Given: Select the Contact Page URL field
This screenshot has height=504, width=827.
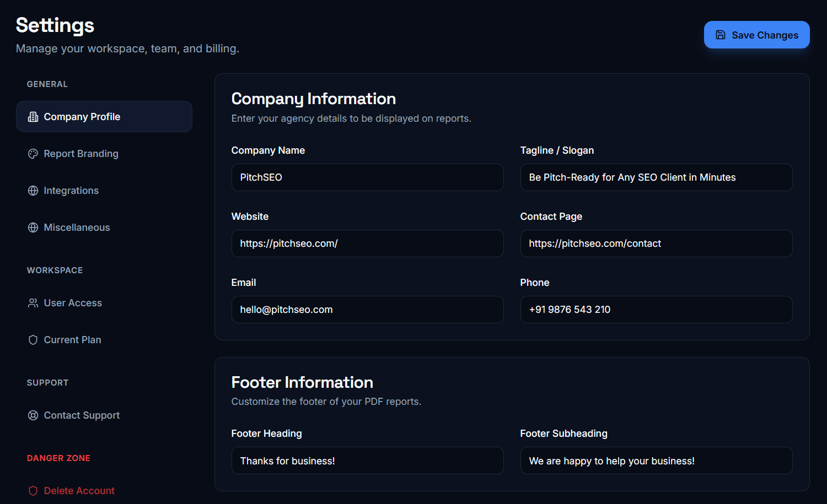Looking at the screenshot, I should pyautogui.click(x=656, y=243).
